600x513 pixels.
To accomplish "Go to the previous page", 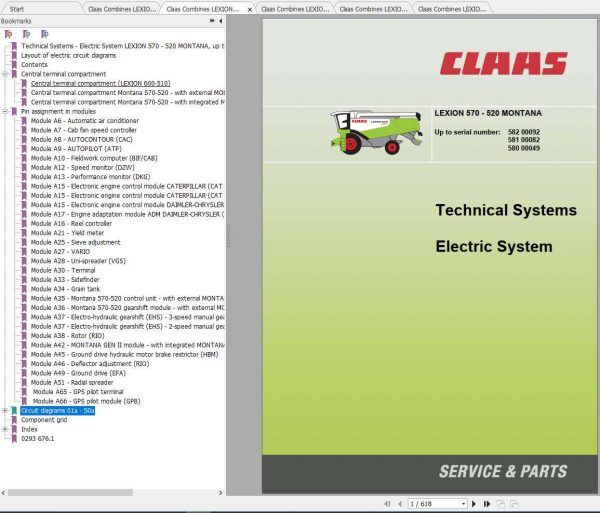I will click(400, 504).
